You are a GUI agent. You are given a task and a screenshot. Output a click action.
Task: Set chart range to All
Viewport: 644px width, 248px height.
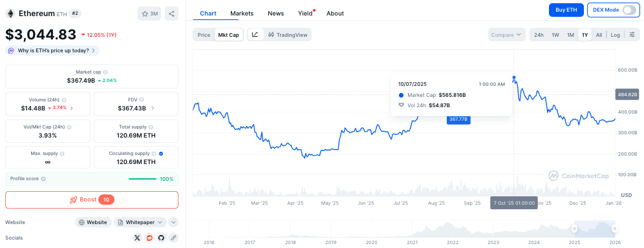pyautogui.click(x=599, y=35)
